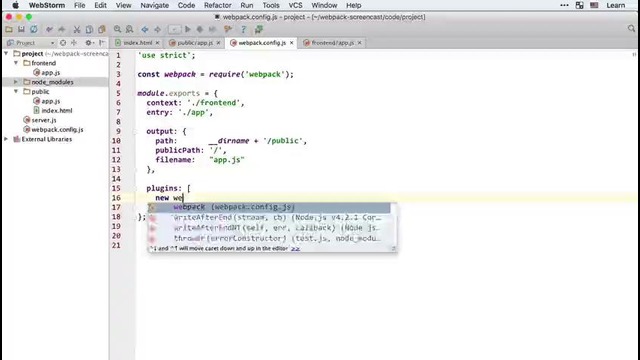Choose writeAfterEnd(stream, cb) suggestion
Screen dimensions: 640x360
click(x=269, y=218)
